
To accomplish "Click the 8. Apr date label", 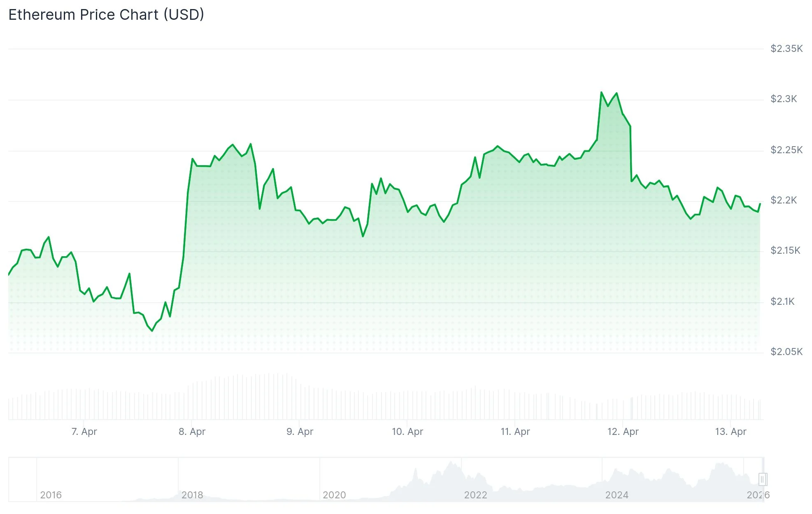I will (x=192, y=432).
